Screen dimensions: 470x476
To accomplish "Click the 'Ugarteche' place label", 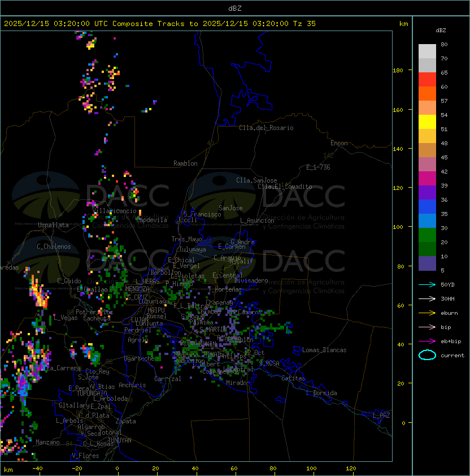I will click(x=140, y=358).
